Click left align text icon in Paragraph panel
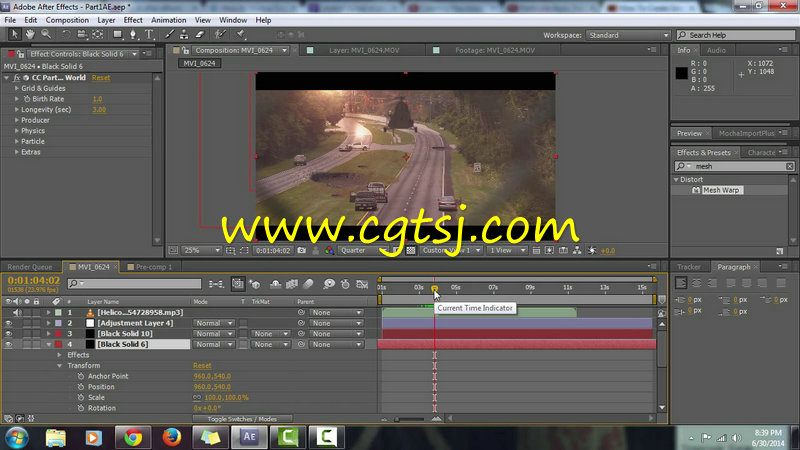This screenshot has height=450, width=800. pyautogui.click(x=681, y=283)
